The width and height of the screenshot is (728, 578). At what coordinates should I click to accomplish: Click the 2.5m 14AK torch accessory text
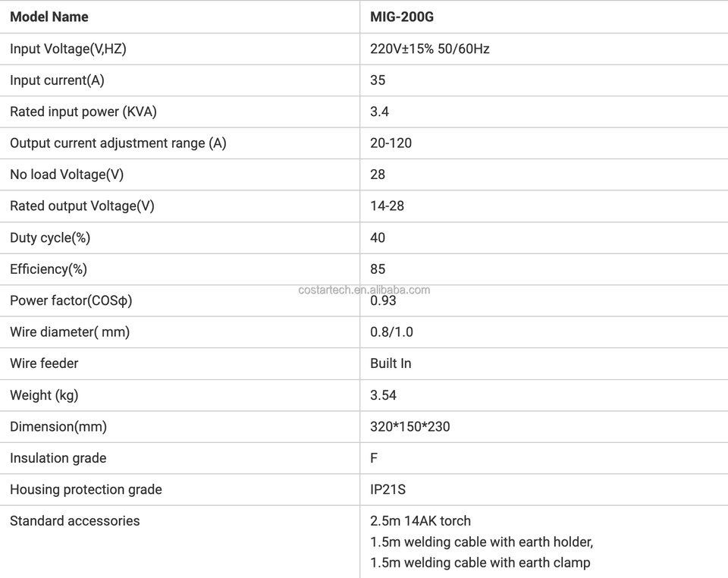pos(420,521)
